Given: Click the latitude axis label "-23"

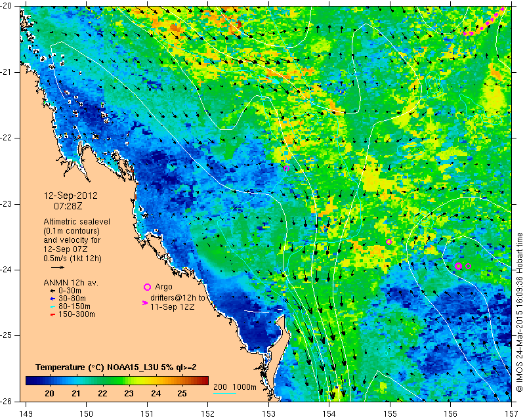Looking at the screenshot, I should click(7, 204).
